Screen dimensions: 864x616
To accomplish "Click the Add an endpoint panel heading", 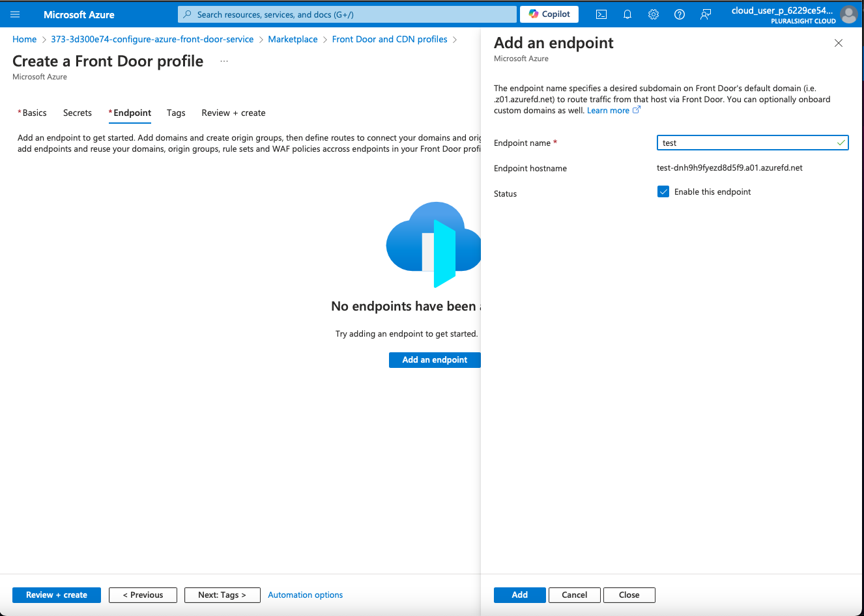I will click(x=554, y=43).
